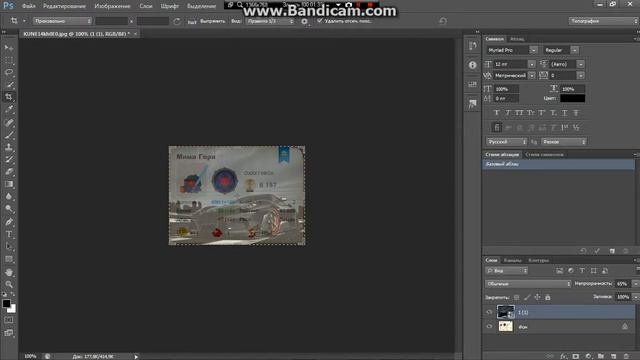The width and height of the screenshot is (640, 360).
Task: Select the Move tool
Action: tap(9, 48)
